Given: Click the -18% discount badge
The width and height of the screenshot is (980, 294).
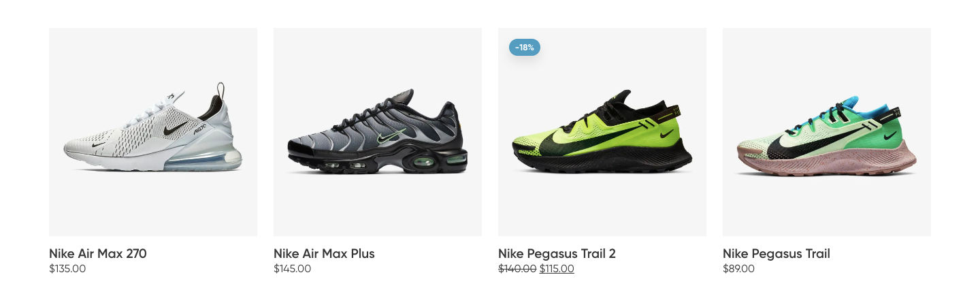Looking at the screenshot, I should 524,47.
